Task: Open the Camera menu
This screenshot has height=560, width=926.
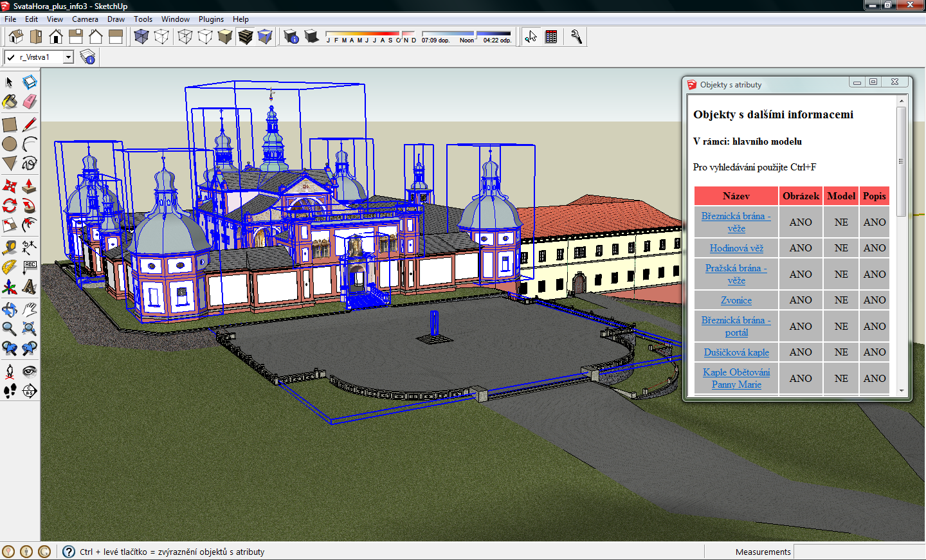Action: point(85,19)
